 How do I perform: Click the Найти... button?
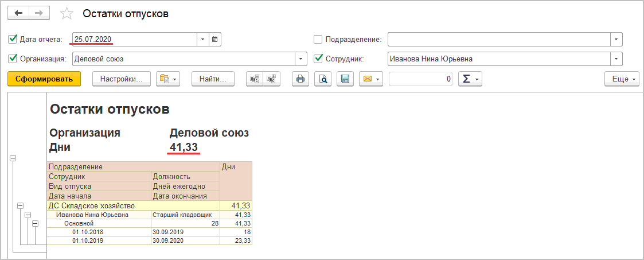tap(213, 79)
